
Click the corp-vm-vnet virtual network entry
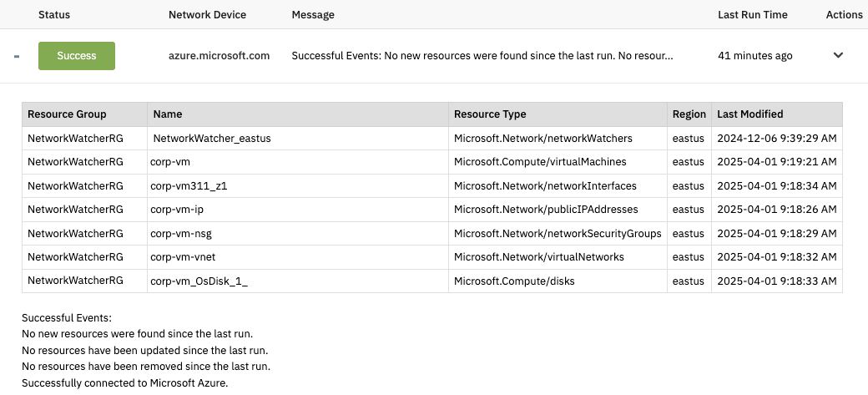tap(183, 257)
